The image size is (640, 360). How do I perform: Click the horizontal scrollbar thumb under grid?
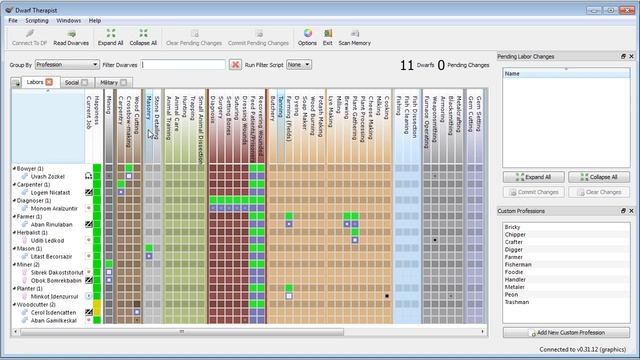pyautogui.click(x=182, y=331)
